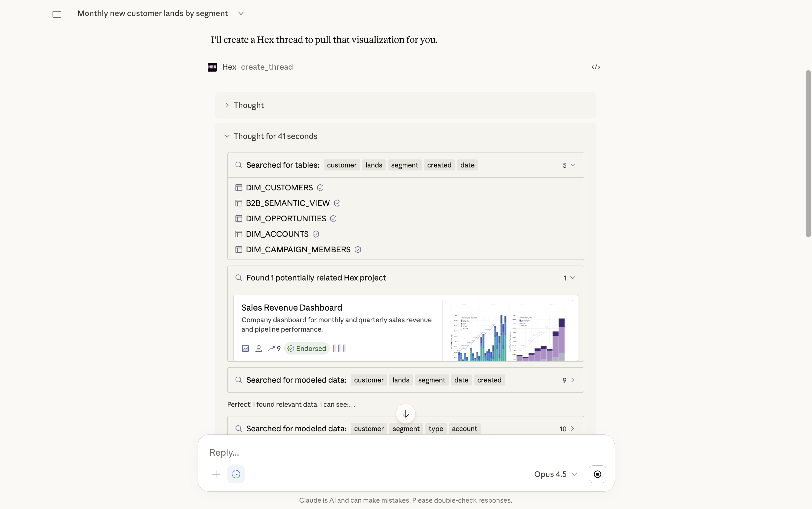Open the Opus 4.5 model selector
This screenshot has height=509, width=812.
[556, 474]
